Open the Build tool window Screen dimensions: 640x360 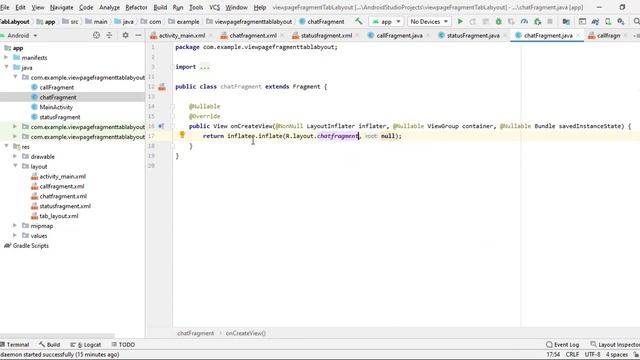pyautogui.click(x=49, y=344)
